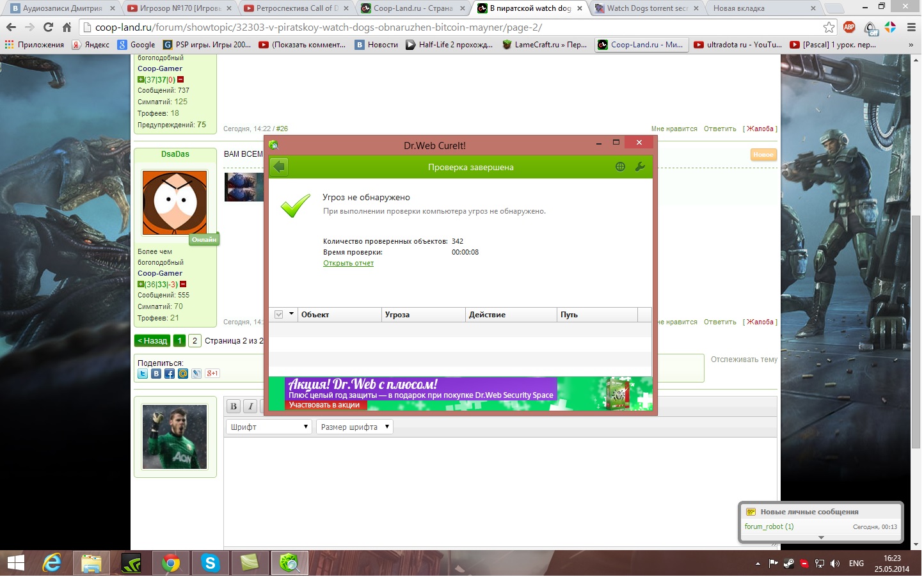924x577 pixels.
Task: Bookmark page with star icon
Action: 829,28
